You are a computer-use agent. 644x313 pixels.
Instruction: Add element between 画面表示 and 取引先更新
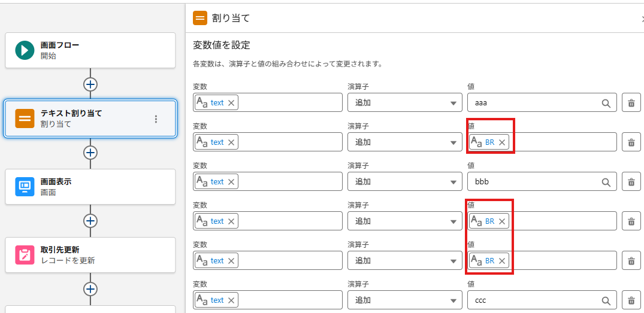(x=90, y=221)
